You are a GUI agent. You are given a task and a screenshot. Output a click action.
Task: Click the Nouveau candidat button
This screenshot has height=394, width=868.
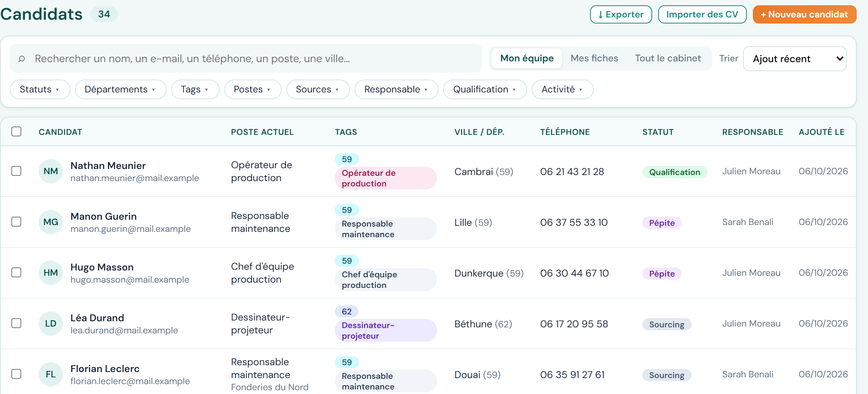click(x=804, y=14)
